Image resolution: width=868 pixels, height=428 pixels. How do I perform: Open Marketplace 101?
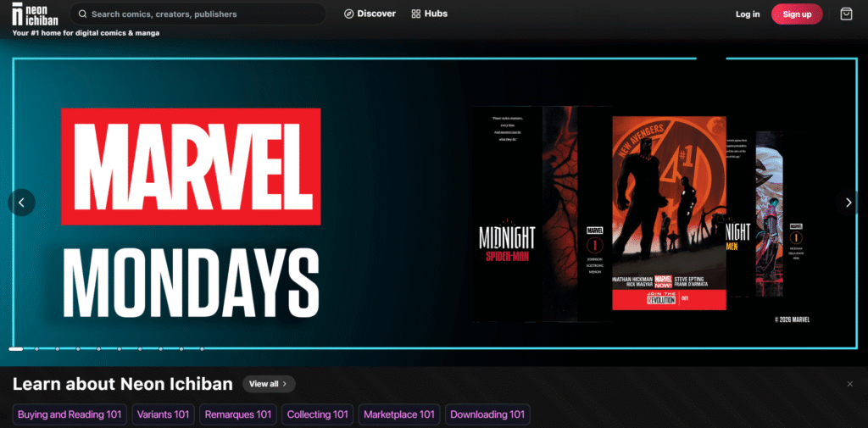pos(399,414)
